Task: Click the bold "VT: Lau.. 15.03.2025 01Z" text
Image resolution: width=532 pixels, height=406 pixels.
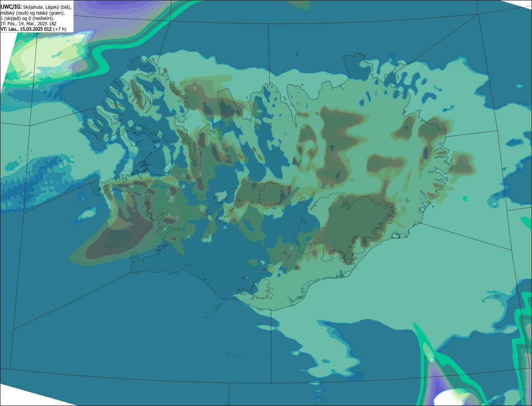Action: click(26, 29)
